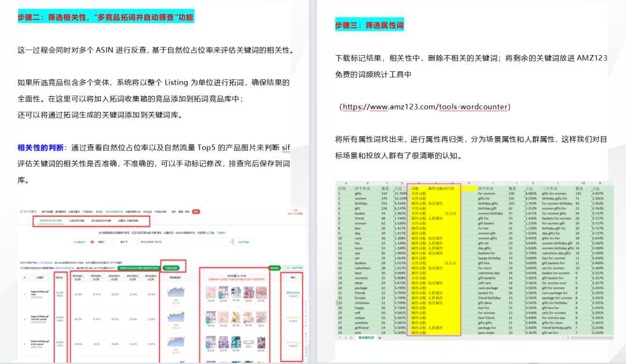Open the 美国站 marketplace dropdown
Image resolution: width=626 pixels, height=364 pixels.
point(103,242)
